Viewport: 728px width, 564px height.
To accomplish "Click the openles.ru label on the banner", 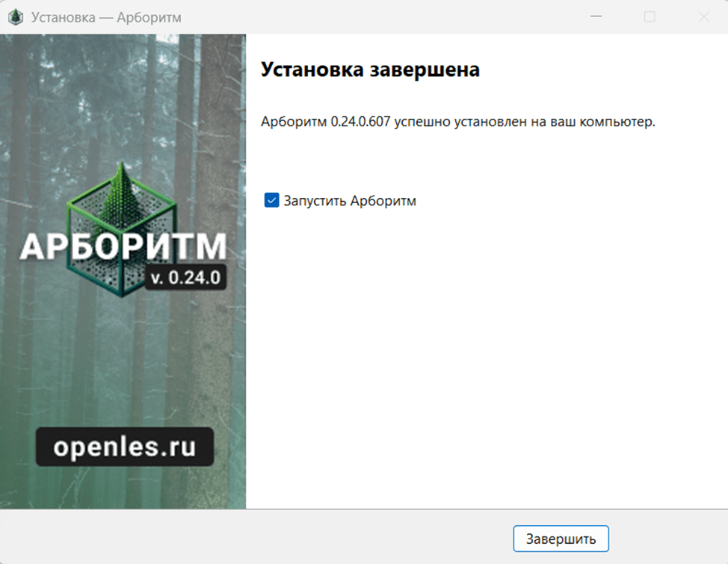I will tap(124, 447).
